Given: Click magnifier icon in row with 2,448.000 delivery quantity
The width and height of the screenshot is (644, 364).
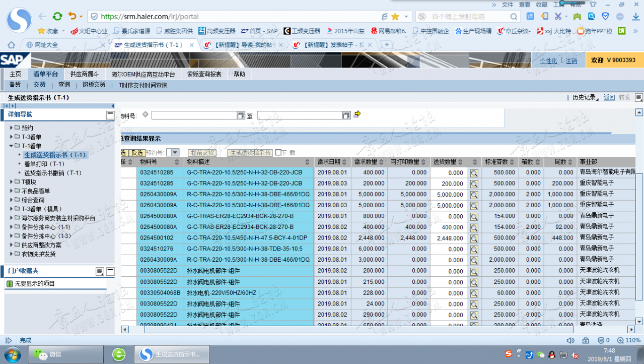Looking at the screenshot, I should [474, 238].
